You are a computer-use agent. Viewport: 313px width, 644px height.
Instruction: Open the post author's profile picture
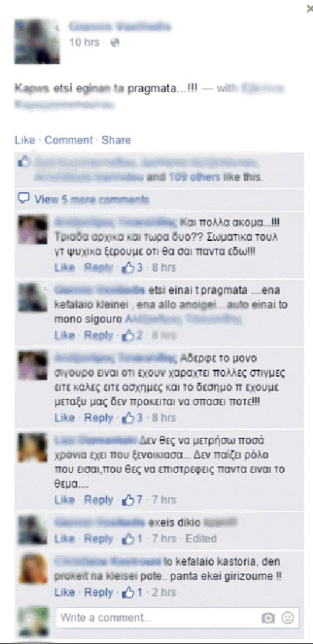click(37, 42)
